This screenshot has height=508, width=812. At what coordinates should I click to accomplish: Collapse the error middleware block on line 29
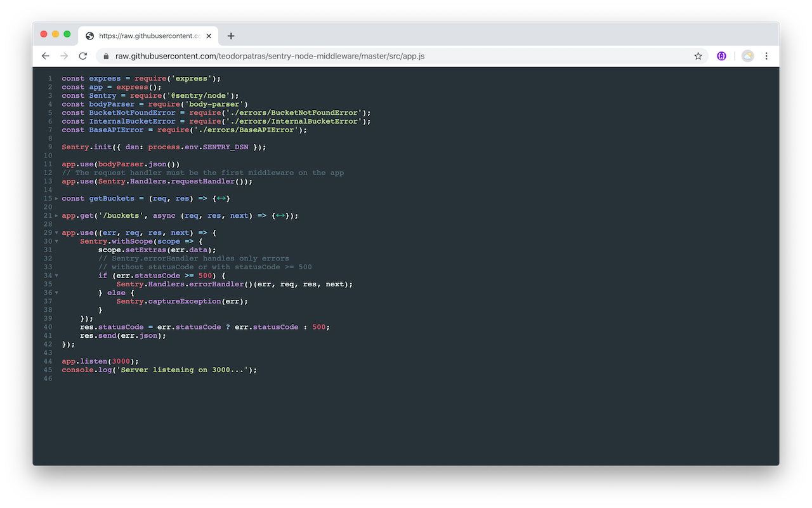pyautogui.click(x=56, y=232)
